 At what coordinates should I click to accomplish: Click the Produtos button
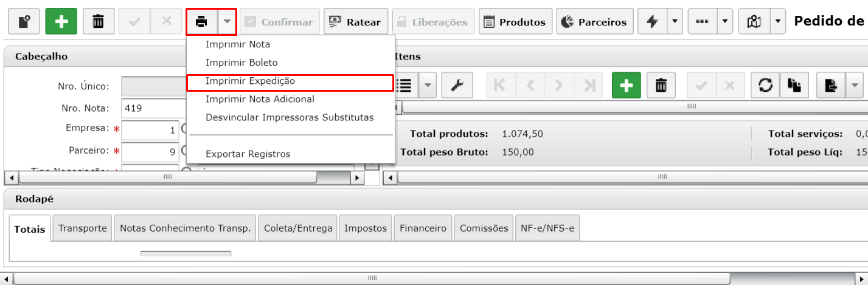pyautogui.click(x=516, y=22)
